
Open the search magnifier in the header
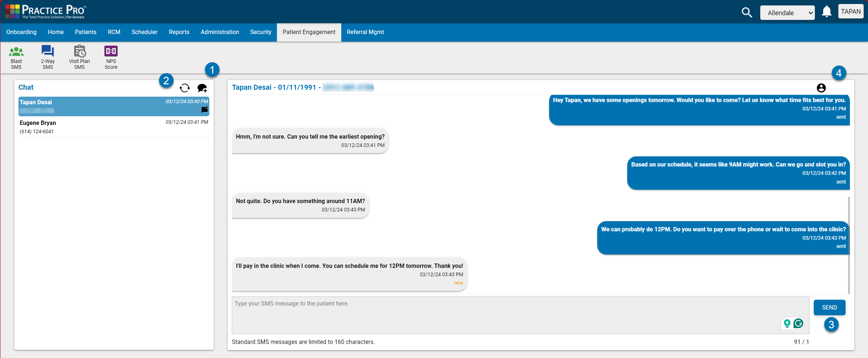(x=747, y=12)
